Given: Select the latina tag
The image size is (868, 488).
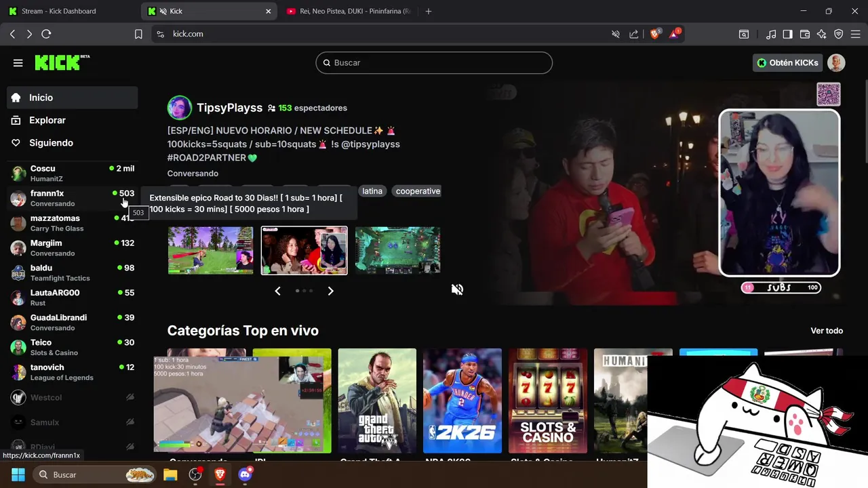Looking at the screenshot, I should pos(372,191).
